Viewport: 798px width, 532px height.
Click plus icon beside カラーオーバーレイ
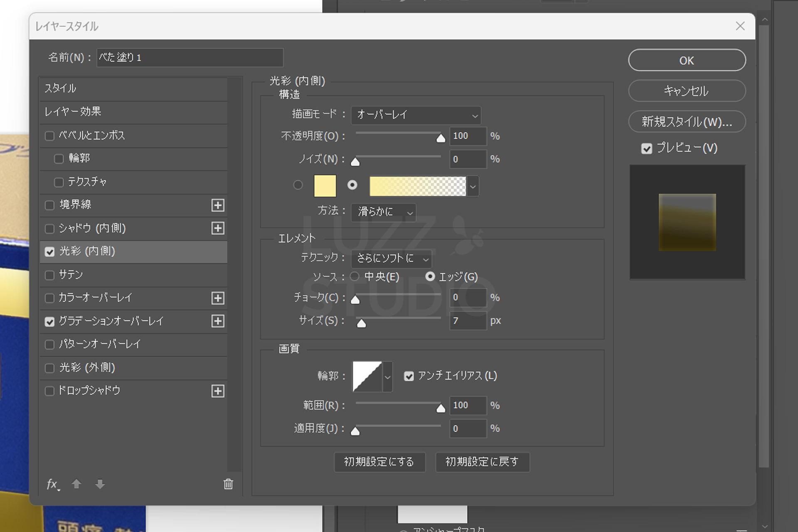(218, 298)
